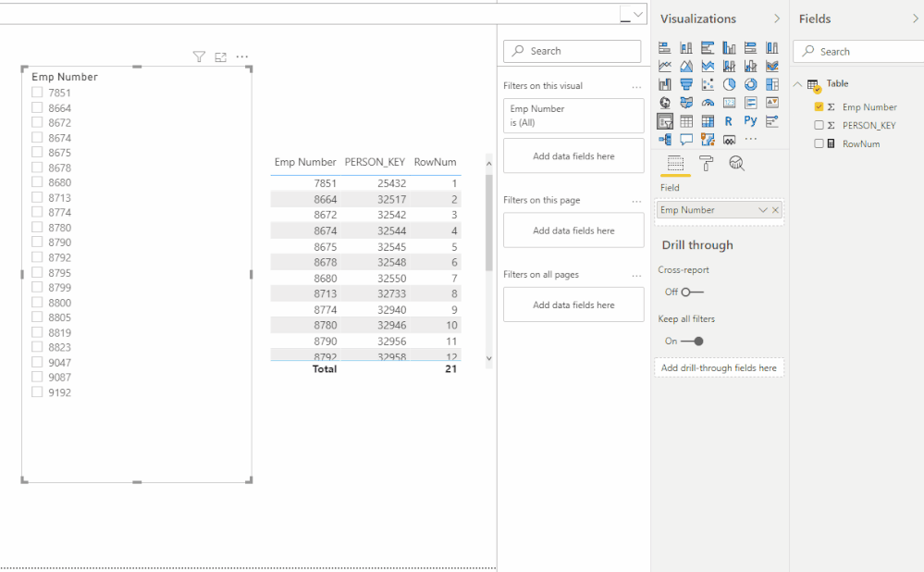The width and height of the screenshot is (924, 572).
Task: Select the scatter chart visual
Action: (x=708, y=84)
